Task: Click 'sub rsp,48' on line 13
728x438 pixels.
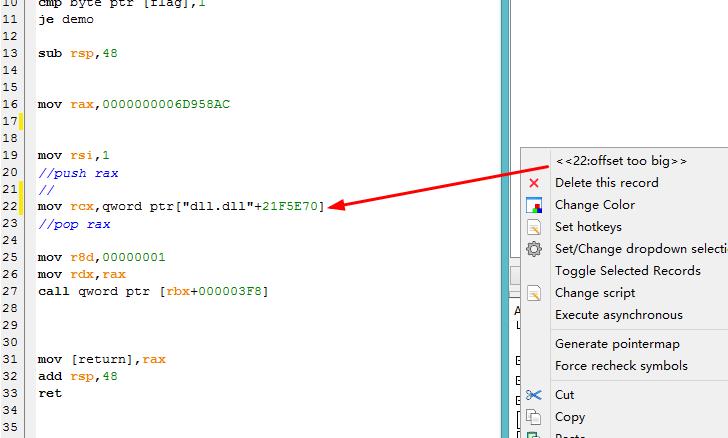Action: (78, 53)
